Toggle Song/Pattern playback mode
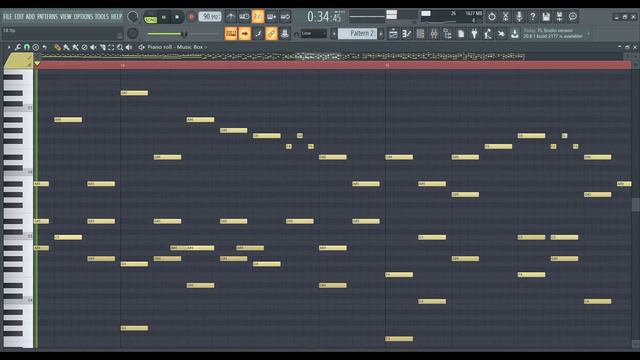Image resolution: width=640 pixels, height=360 pixels. (x=150, y=17)
